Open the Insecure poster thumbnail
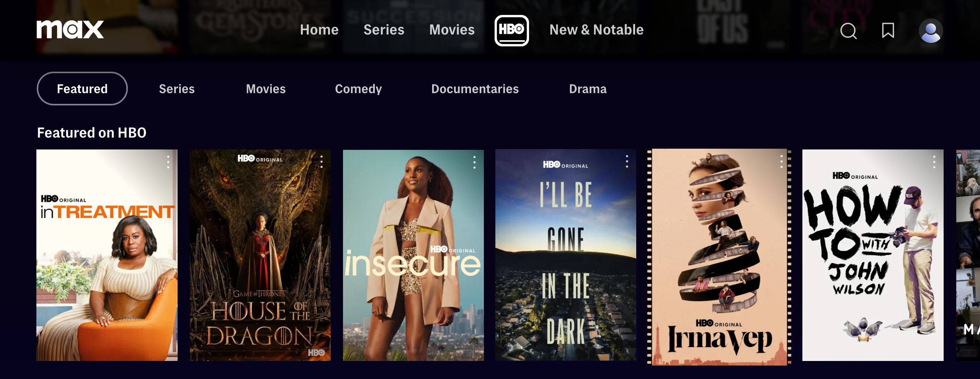 413,255
